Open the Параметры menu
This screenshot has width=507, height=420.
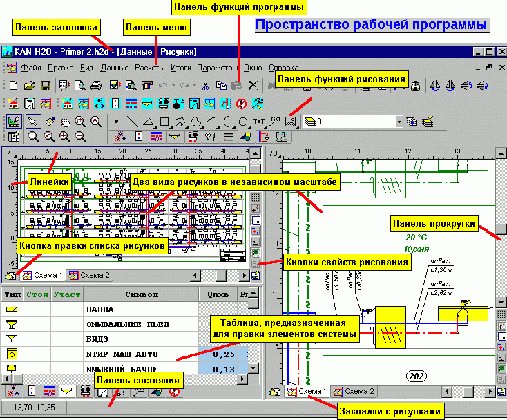pos(218,68)
